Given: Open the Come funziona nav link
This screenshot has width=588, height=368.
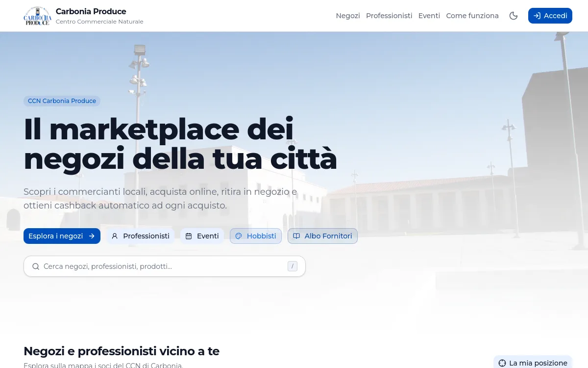Looking at the screenshot, I should coord(472,16).
